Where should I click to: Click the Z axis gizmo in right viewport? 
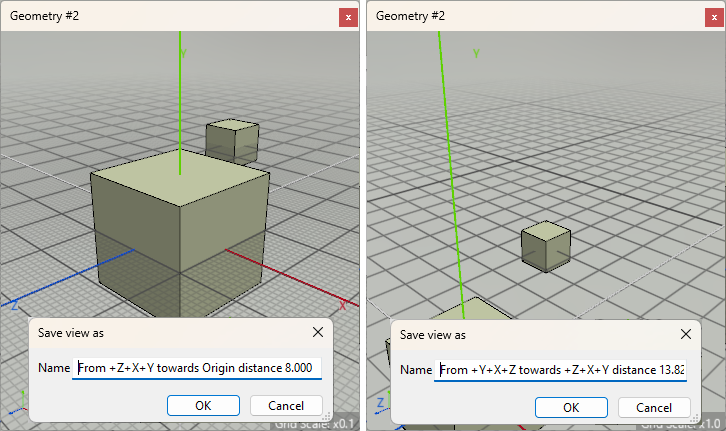pyautogui.click(x=380, y=402)
